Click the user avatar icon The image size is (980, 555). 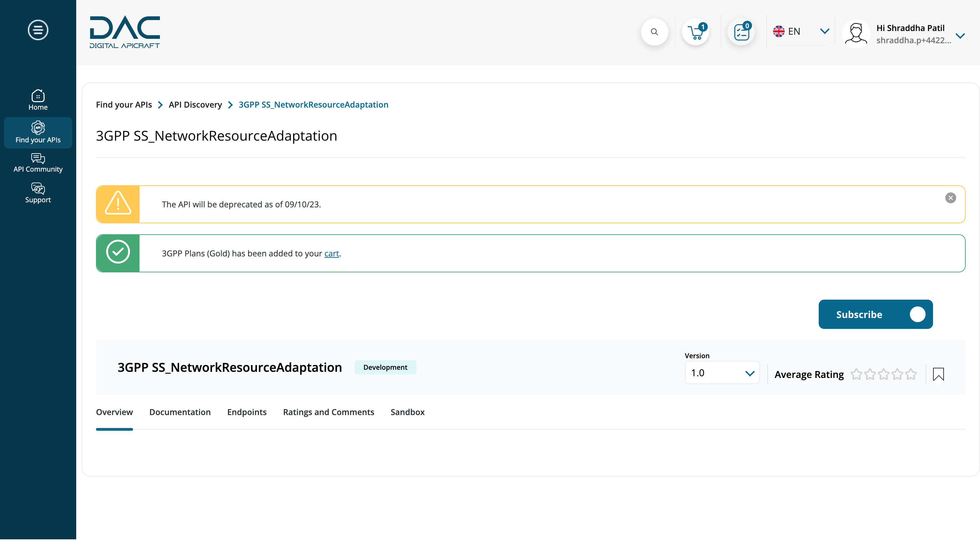pos(856,34)
